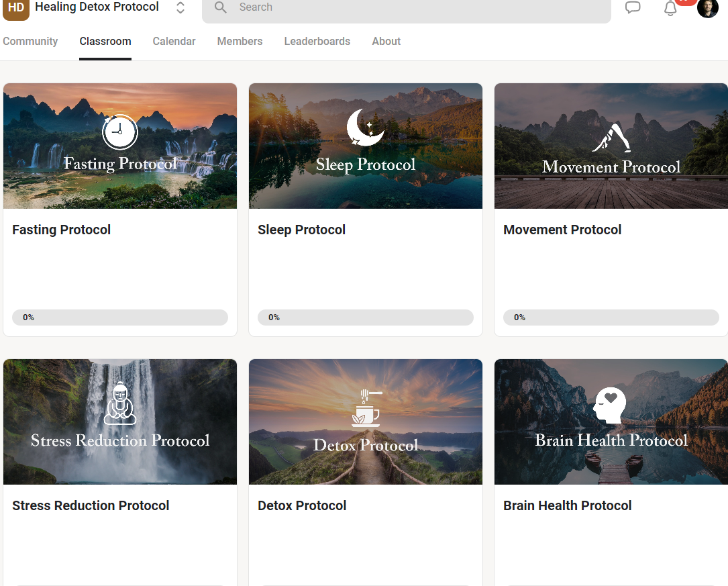
Task: Open the Brain Health Protocol cover image
Action: [611, 422]
